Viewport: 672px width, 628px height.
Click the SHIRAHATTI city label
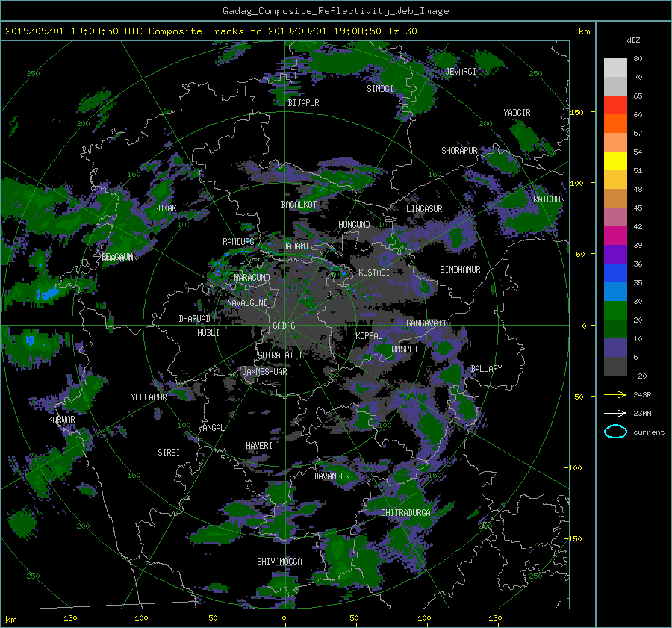tap(280, 355)
